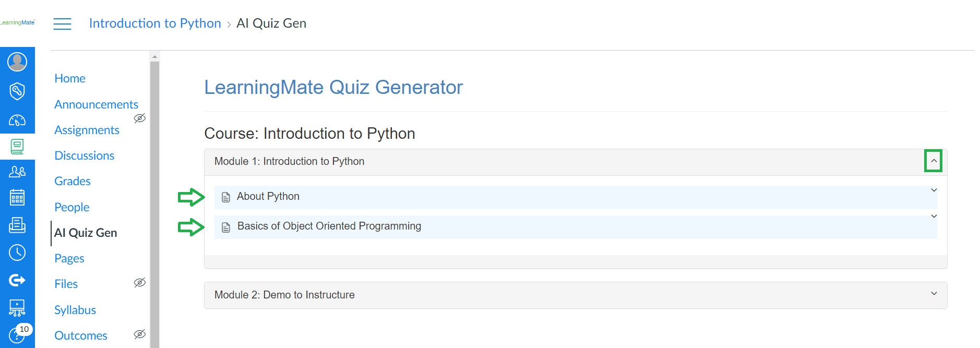
Task: Click the LearningMate logo
Action: pyautogui.click(x=18, y=22)
